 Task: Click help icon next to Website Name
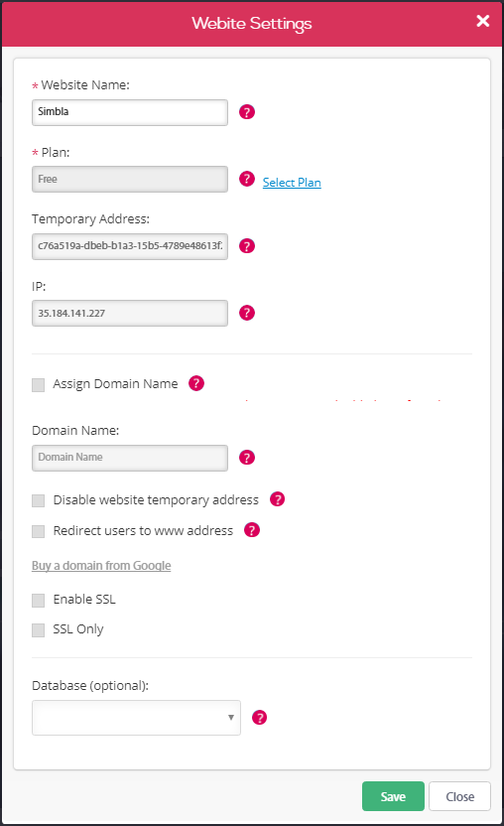tap(246, 111)
